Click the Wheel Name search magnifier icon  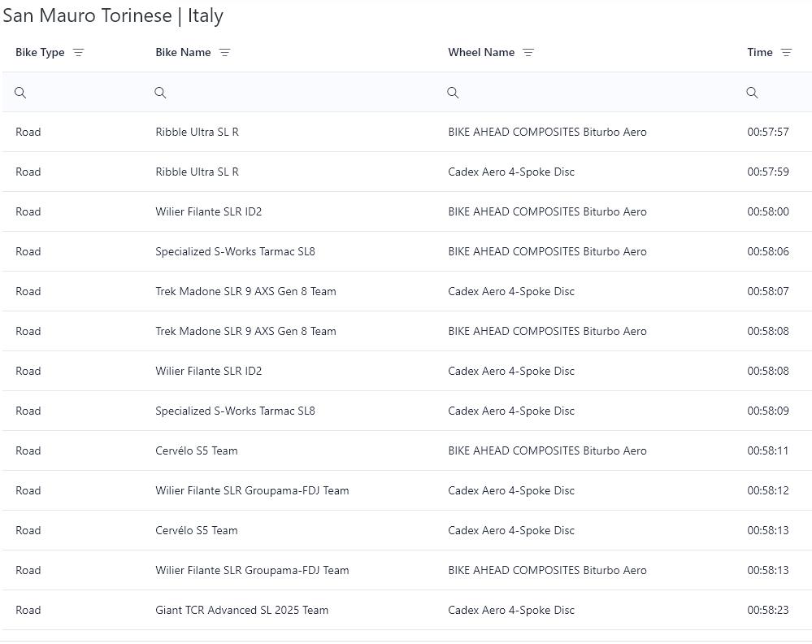tap(453, 93)
